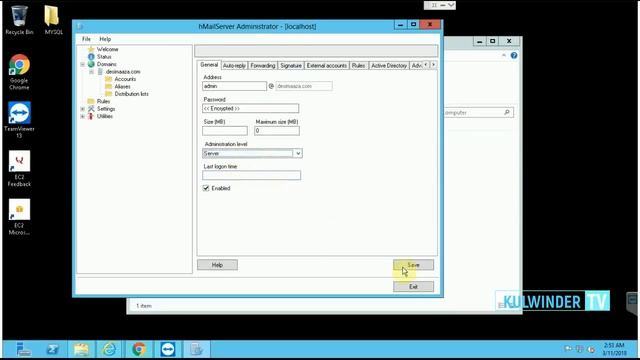
Task: Open Server Manager from taskbar
Action: pyautogui.click(x=23, y=349)
